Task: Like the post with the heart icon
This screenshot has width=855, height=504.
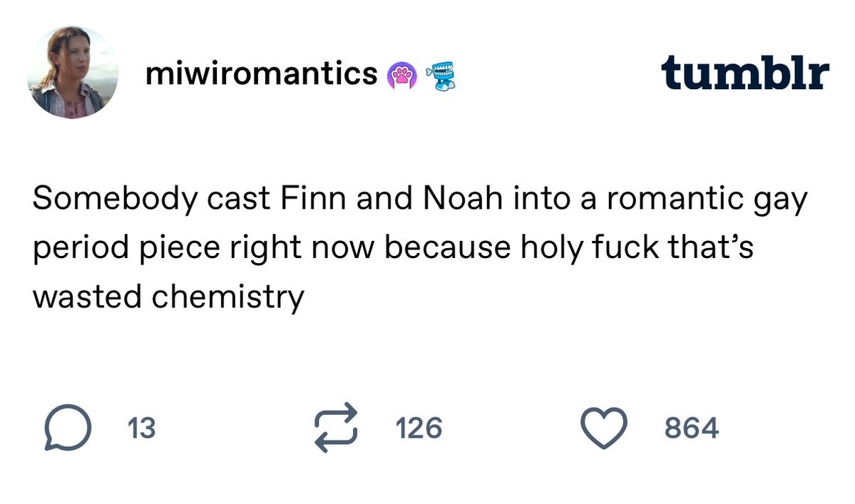Action: (x=603, y=428)
